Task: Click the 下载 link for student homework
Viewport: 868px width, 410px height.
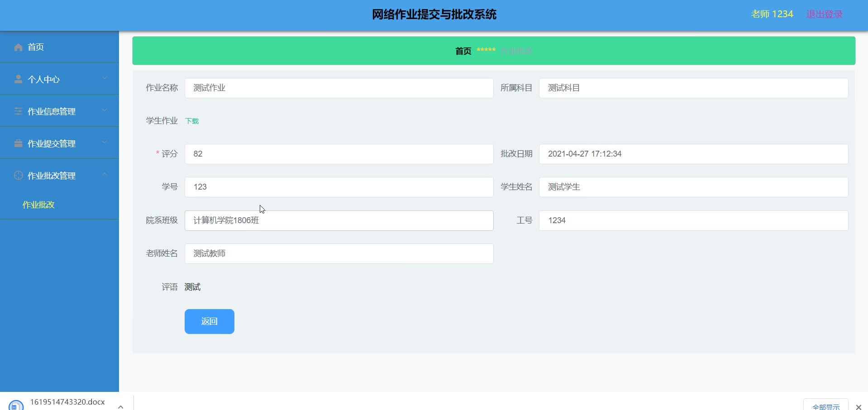Action: [192, 121]
